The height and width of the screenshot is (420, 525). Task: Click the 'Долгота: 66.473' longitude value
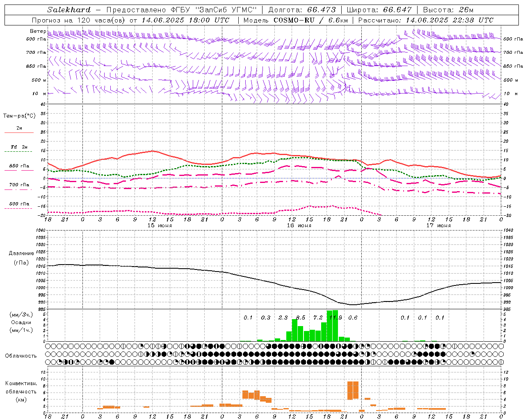302,10
